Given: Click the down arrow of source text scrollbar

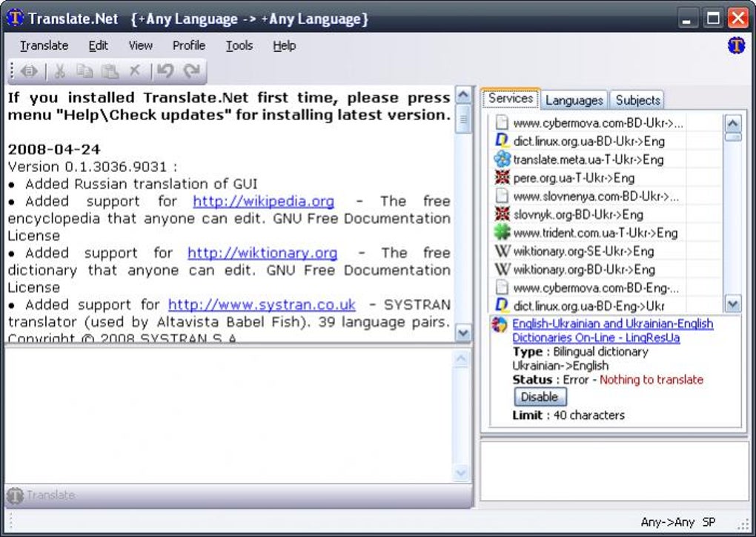Looking at the screenshot, I should point(463,333).
